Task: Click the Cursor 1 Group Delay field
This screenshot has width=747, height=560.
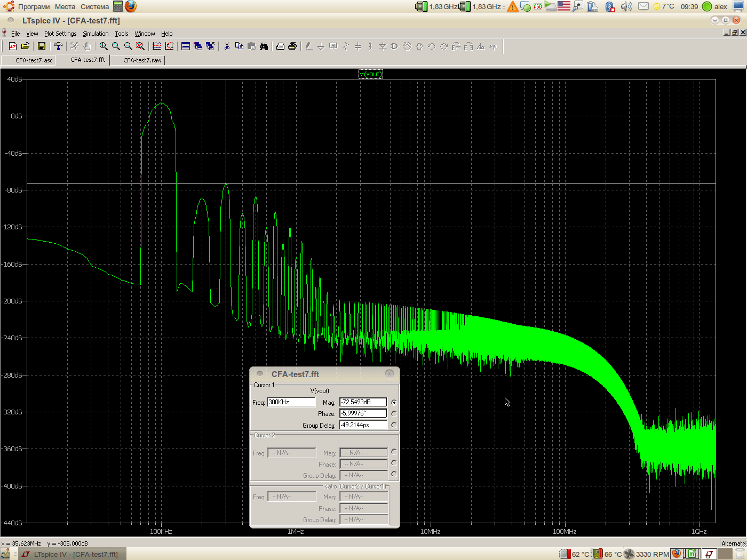Action: 363,425
